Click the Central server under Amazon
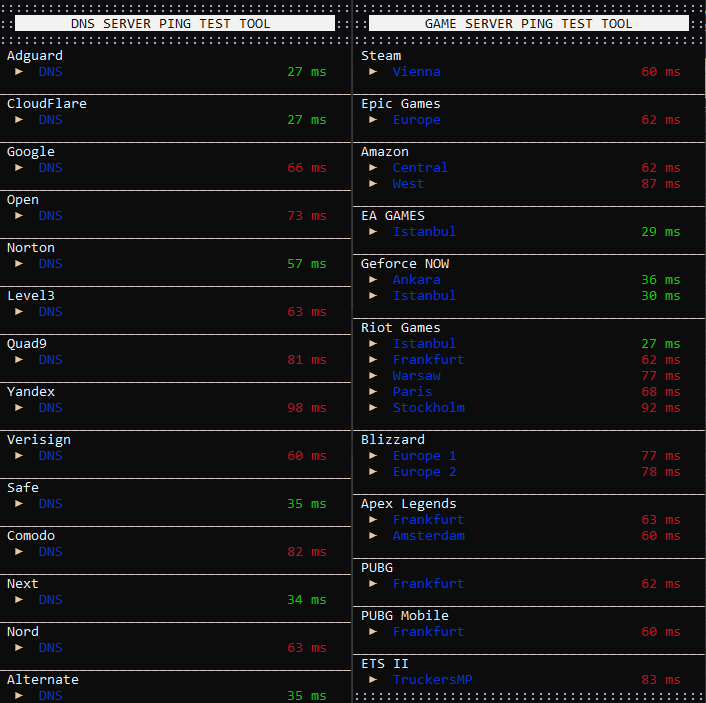The image size is (706, 703). [x=420, y=168]
